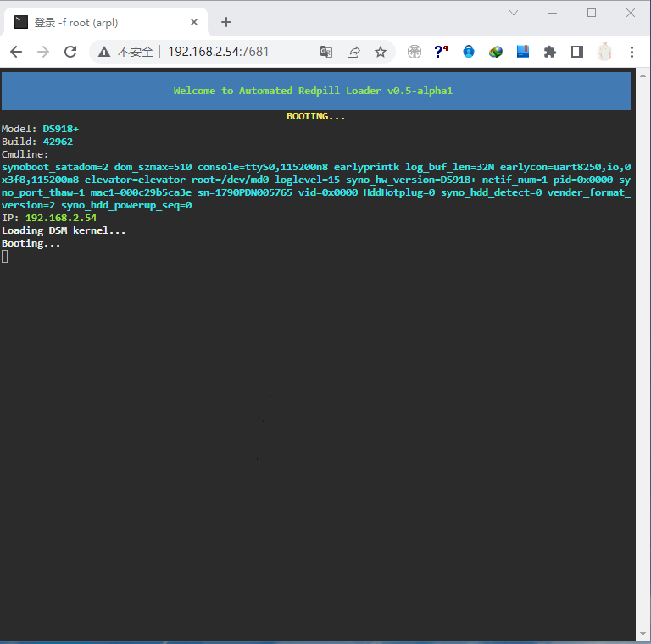Select the 登录 -f root (arpl) tab
651x644 pixels.
(x=106, y=22)
